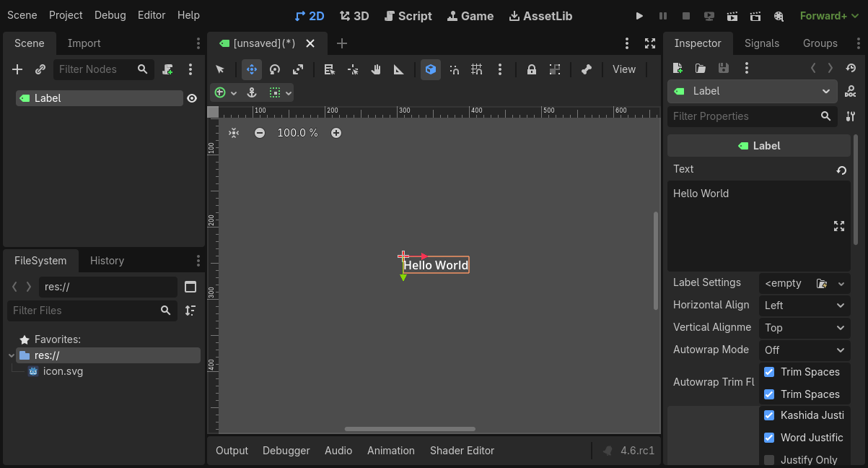Toggle grid visibility in the viewport
The image size is (868, 468).
coord(476,69)
